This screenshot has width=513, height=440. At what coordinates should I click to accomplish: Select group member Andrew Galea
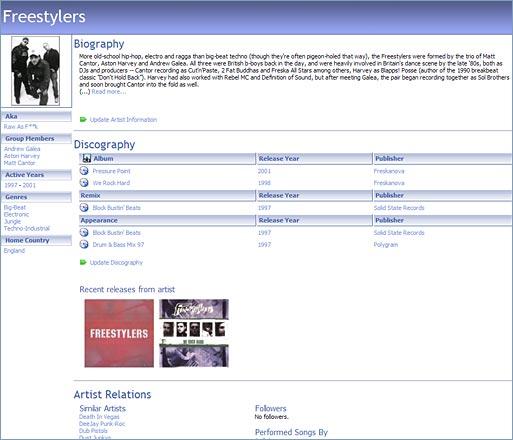click(22, 149)
